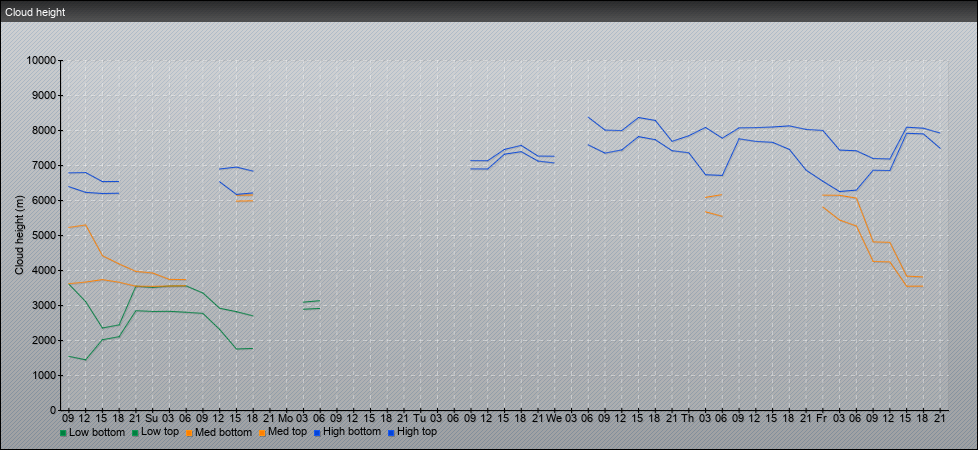978x450 pixels.
Task: Click the Cloud height panel title
Action: pyautogui.click(x=35, y=12)
